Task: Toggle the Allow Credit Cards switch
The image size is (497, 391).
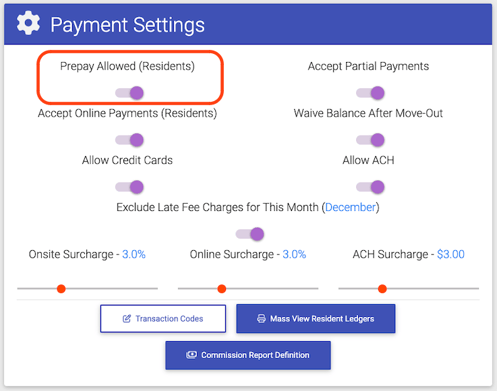Action: click(x=130, y=187)
